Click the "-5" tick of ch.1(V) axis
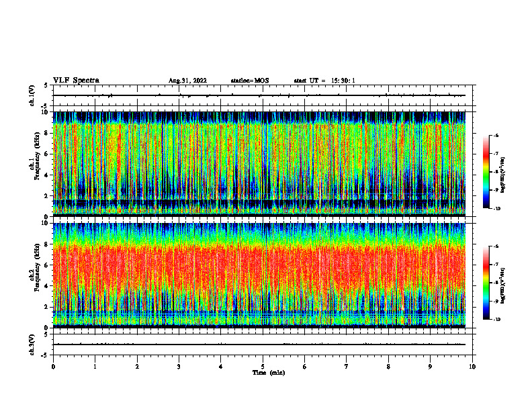 point(46,106)
